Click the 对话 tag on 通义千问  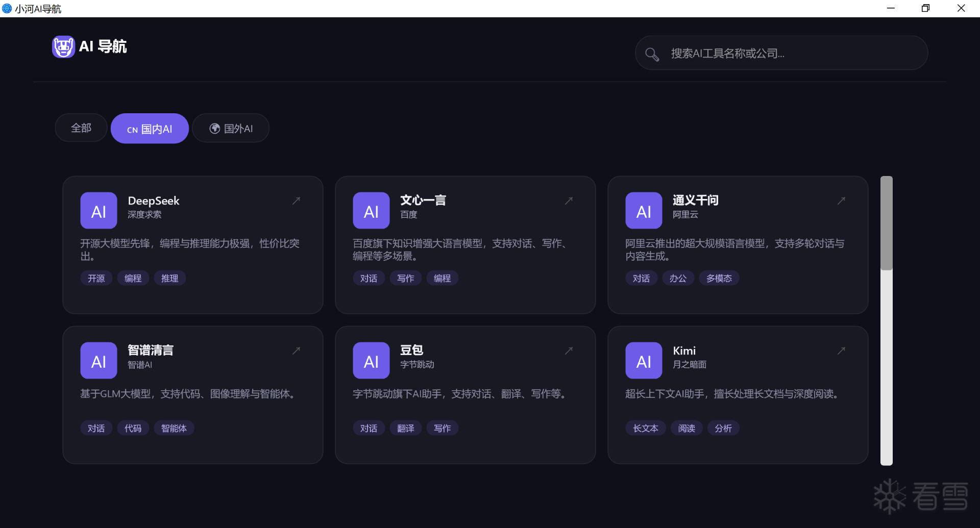[642, 278]
